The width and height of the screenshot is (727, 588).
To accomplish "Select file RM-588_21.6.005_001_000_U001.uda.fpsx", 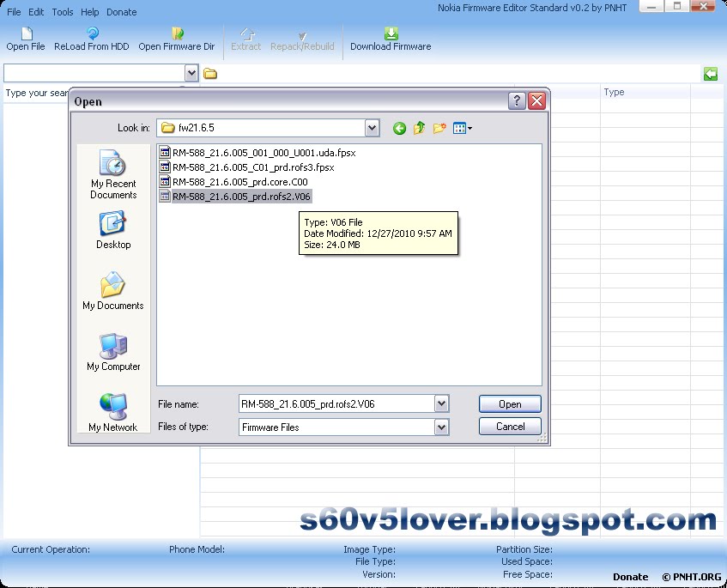I will [x=257, y=153].
